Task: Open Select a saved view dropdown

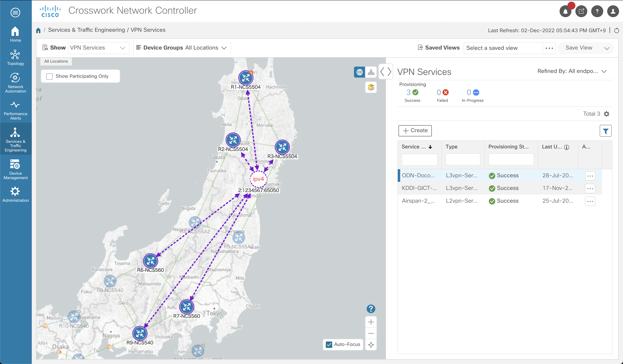Action: coord(503,48)
